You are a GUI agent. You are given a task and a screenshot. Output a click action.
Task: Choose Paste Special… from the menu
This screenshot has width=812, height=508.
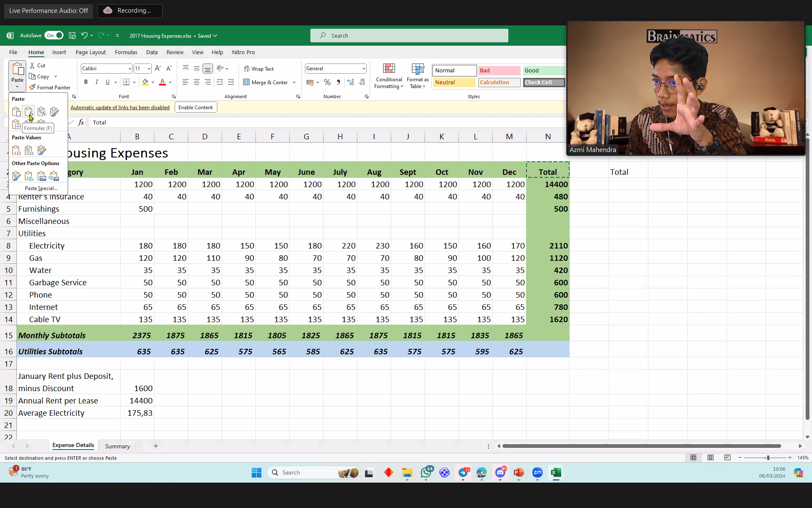point(41,188)
